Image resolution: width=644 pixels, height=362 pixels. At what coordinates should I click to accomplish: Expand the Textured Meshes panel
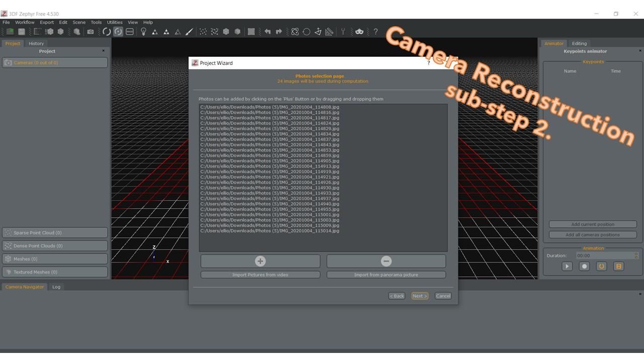click(x=55, y=271)
